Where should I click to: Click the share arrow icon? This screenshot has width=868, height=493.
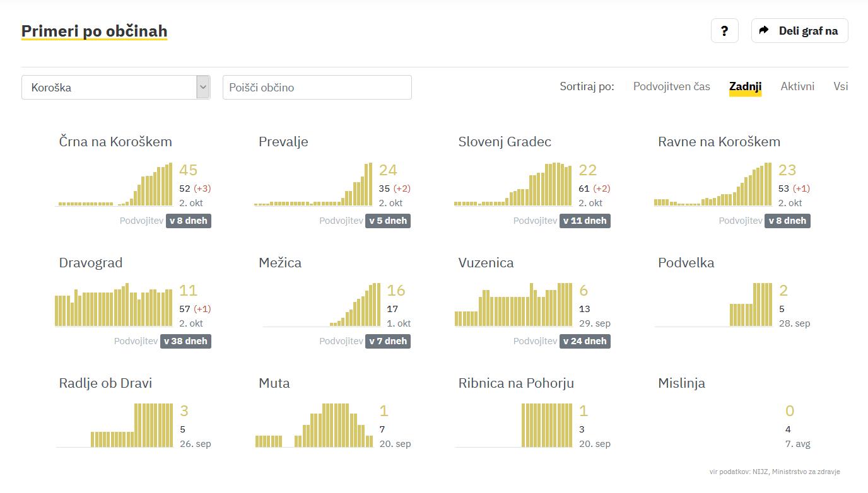[x=764, y=30]
